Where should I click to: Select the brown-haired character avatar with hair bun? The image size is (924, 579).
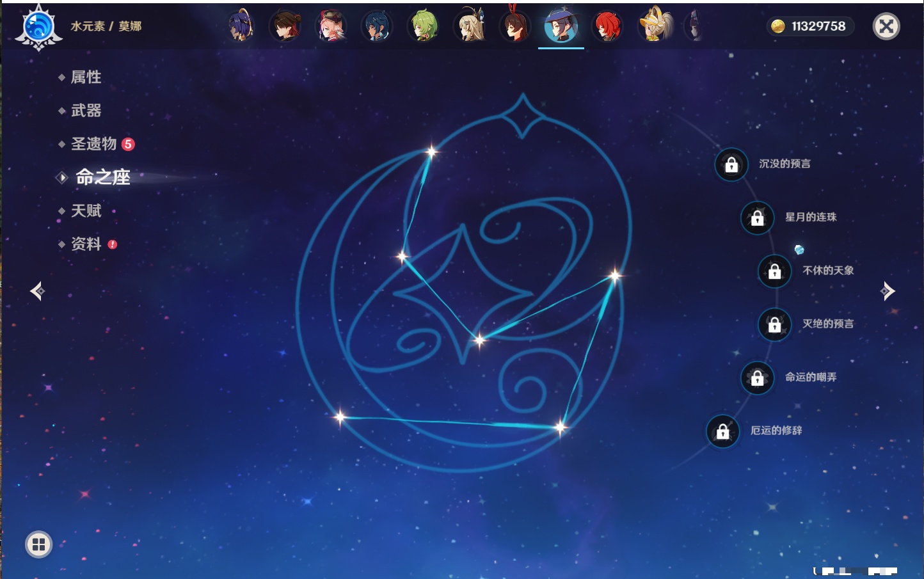[x=286, y=26]
